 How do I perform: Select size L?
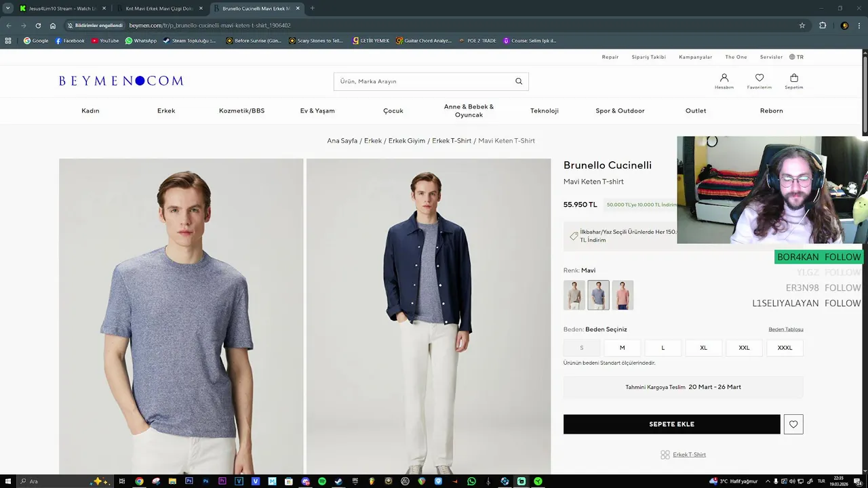(x=663, y=348)
